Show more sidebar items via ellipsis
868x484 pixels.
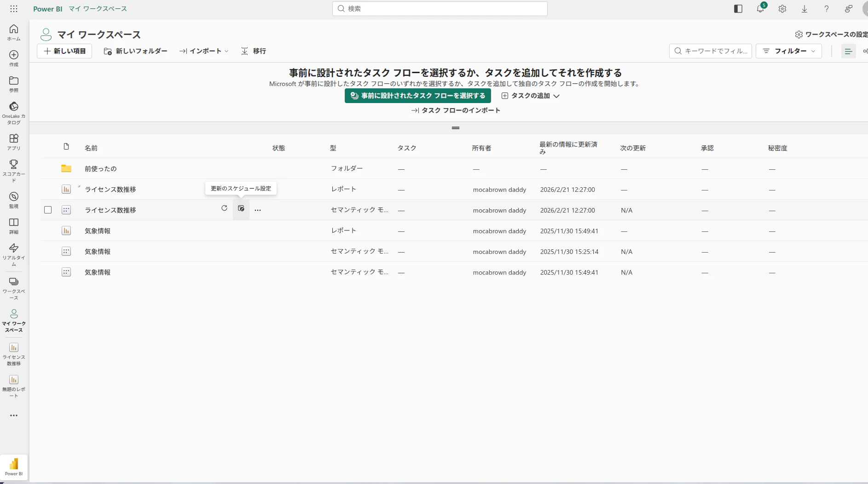pos(14,415)
